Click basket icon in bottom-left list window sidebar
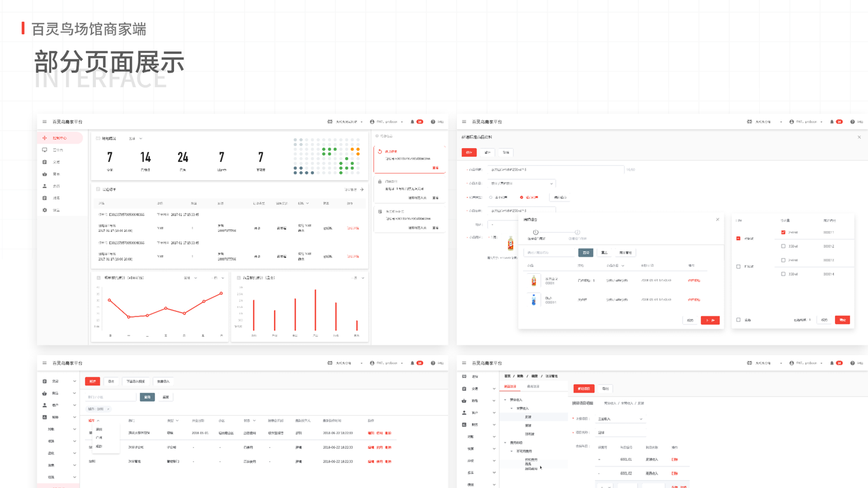The width and height of the screenshot is (868, 488). (x=44, y=393)
